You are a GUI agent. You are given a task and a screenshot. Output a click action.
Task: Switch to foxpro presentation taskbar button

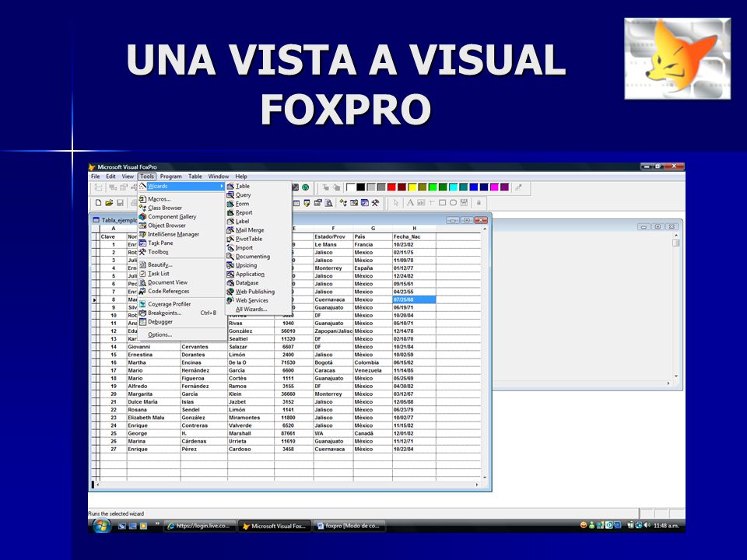point(349,527)
